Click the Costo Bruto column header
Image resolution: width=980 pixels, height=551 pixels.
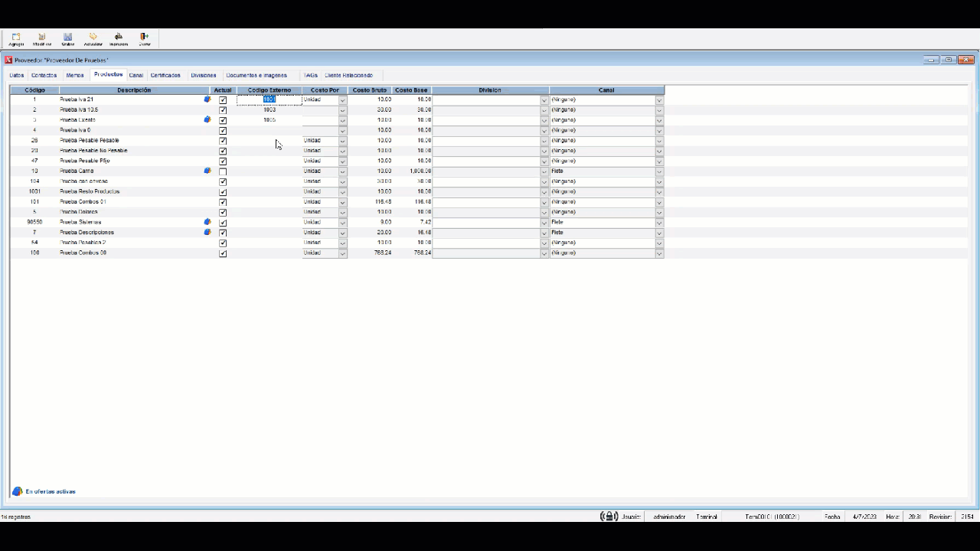(369, 90)
